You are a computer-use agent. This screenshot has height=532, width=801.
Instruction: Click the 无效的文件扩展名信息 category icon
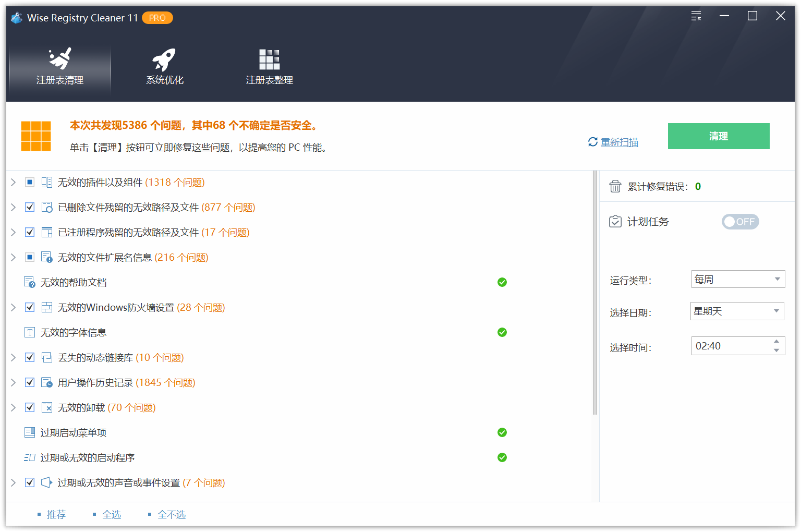[x=47, y=257]
